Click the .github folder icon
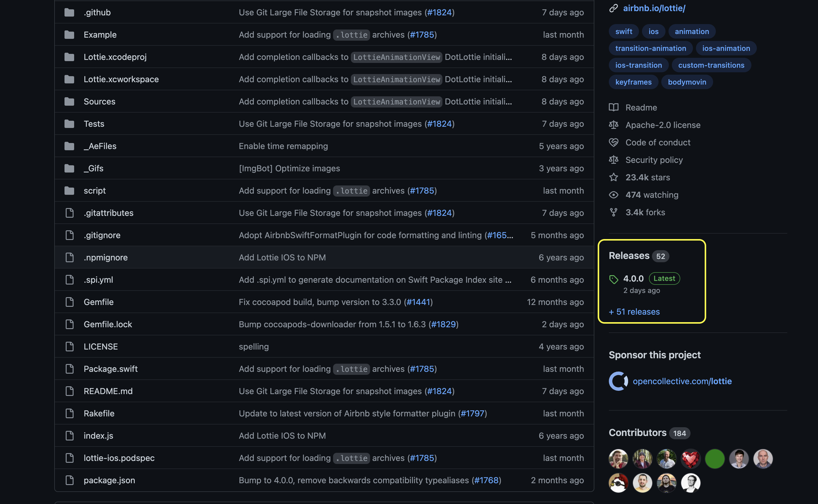818x504 pixels. [x=69, y=12]
